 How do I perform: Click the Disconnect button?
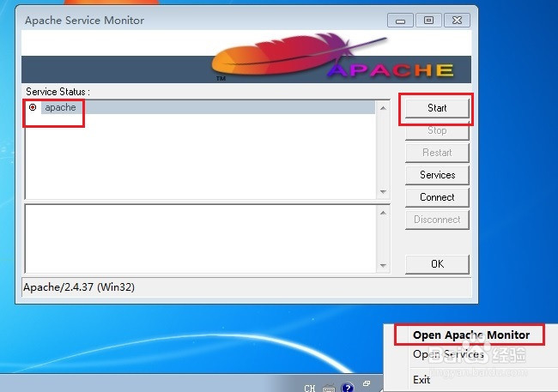[437, 220]
